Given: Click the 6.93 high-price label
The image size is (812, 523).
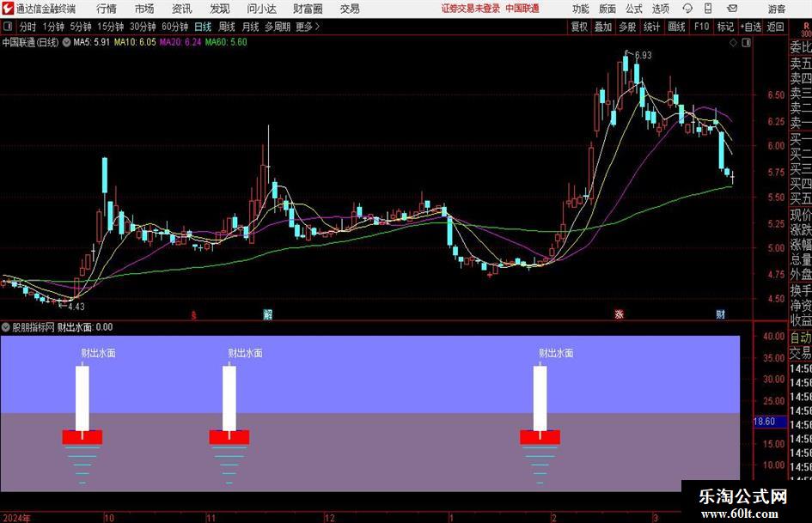Looking at the screenshot, I should [643, 56].
